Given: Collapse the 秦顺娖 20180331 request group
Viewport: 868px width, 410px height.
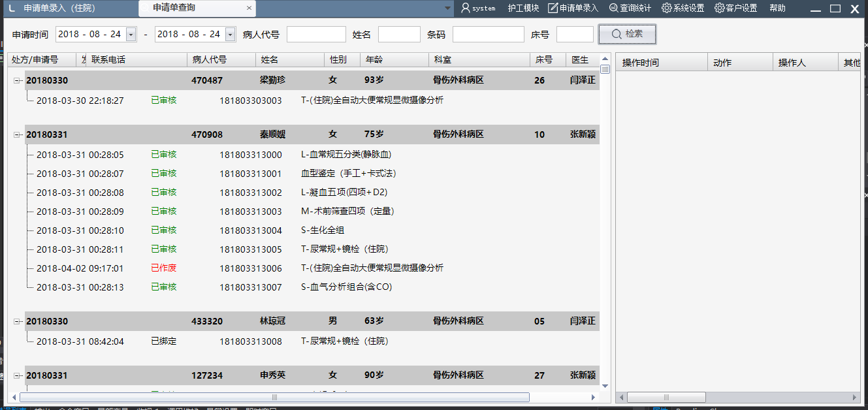Looking at the screenshot, I should [x=17, y=135].
